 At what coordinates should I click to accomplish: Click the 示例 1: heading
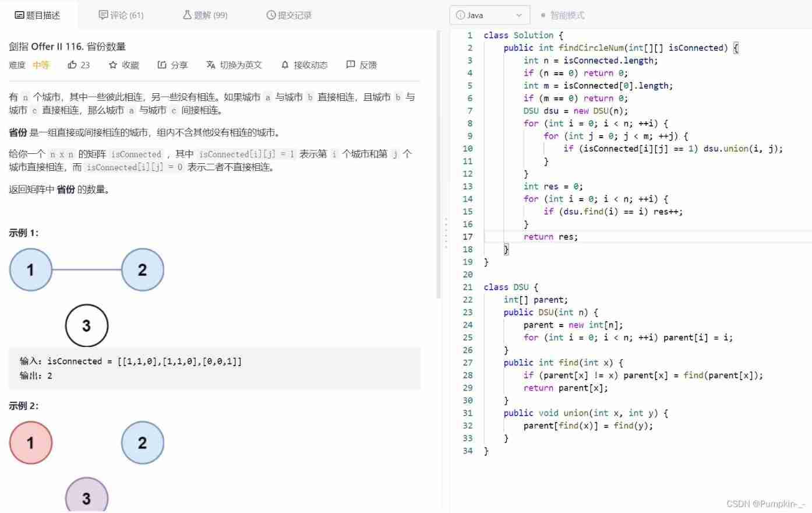click(24, 233)
